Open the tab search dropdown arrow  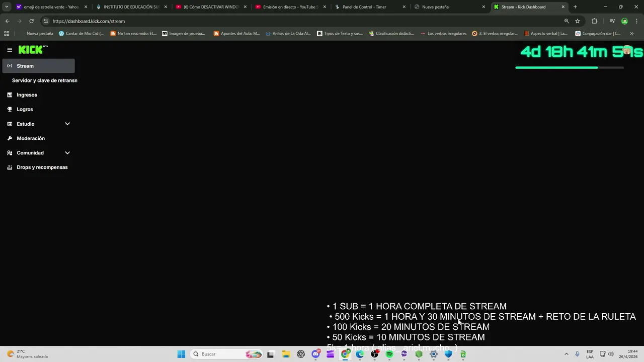(x=7, y=7)
